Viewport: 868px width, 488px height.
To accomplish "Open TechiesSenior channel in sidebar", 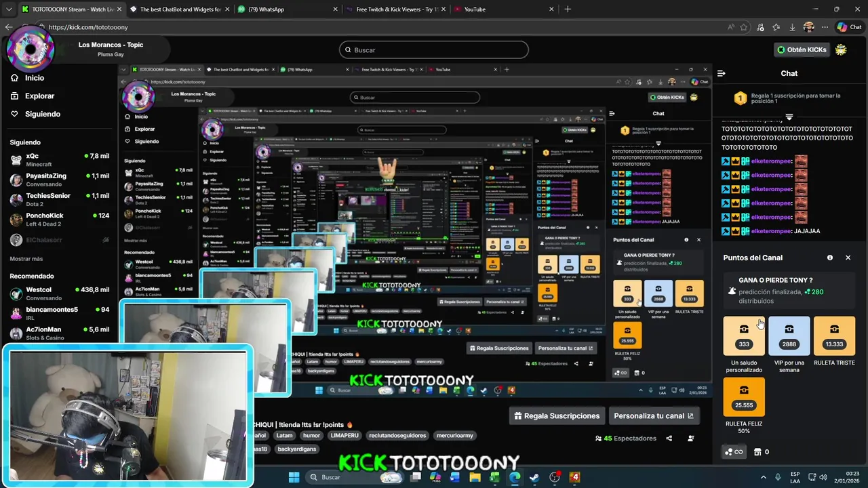I will click(60, 199).
